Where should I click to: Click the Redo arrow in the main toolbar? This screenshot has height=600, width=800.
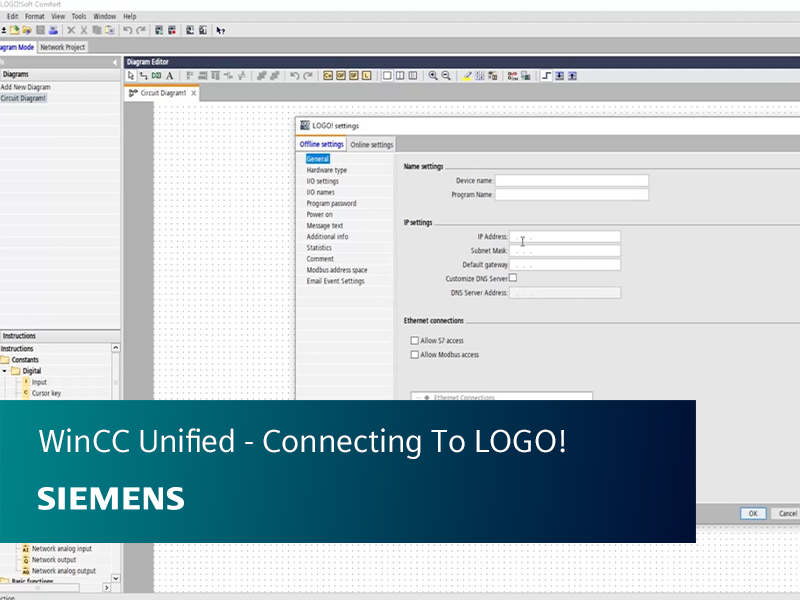139,29
